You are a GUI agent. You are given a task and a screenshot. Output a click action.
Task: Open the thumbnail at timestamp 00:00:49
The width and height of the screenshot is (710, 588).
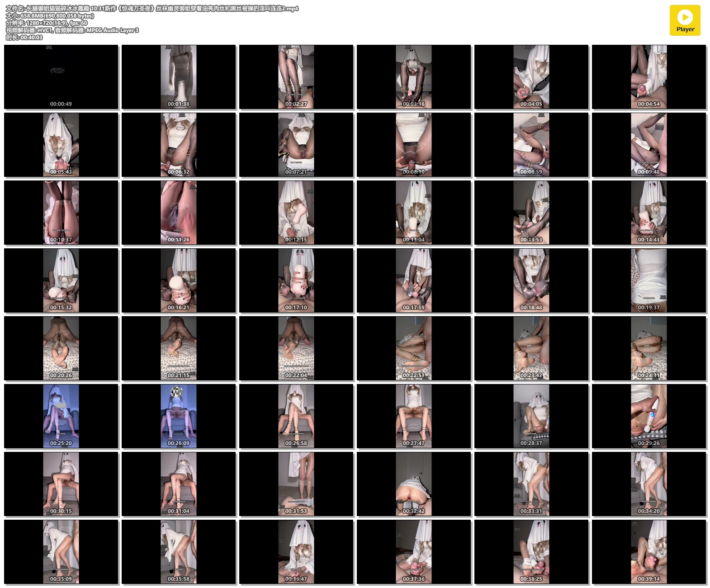tap(61, 77)
